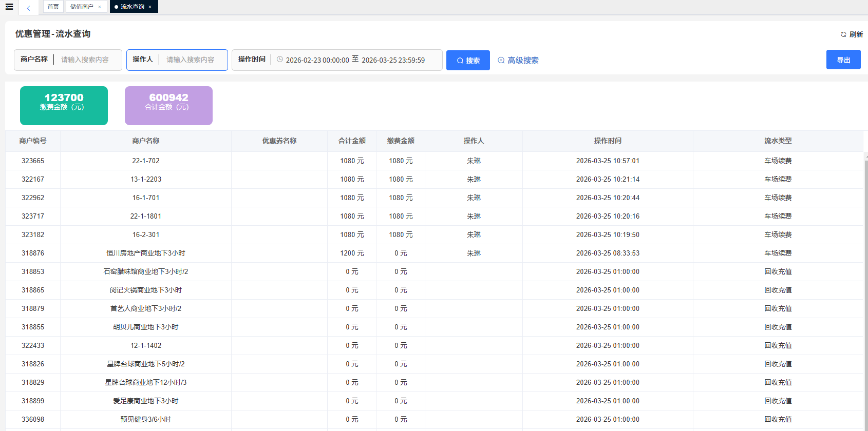868x431 pixels.
Task: Click merchant number 336098
Action: click(x=33, y=419)
